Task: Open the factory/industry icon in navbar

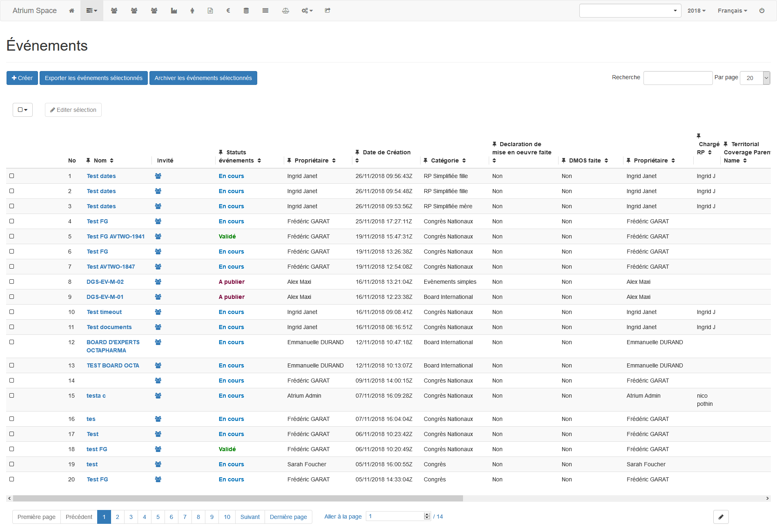Action: tap(174, 11)
